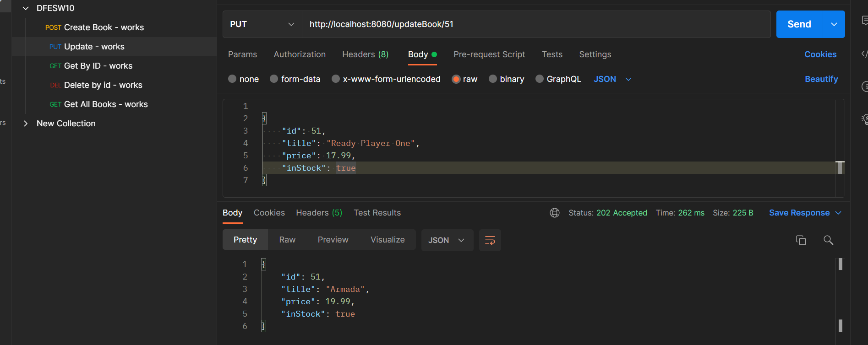Viewport: 868px width, 345px height.
Task: Select the Preview response view
Action: click(333, 240)
